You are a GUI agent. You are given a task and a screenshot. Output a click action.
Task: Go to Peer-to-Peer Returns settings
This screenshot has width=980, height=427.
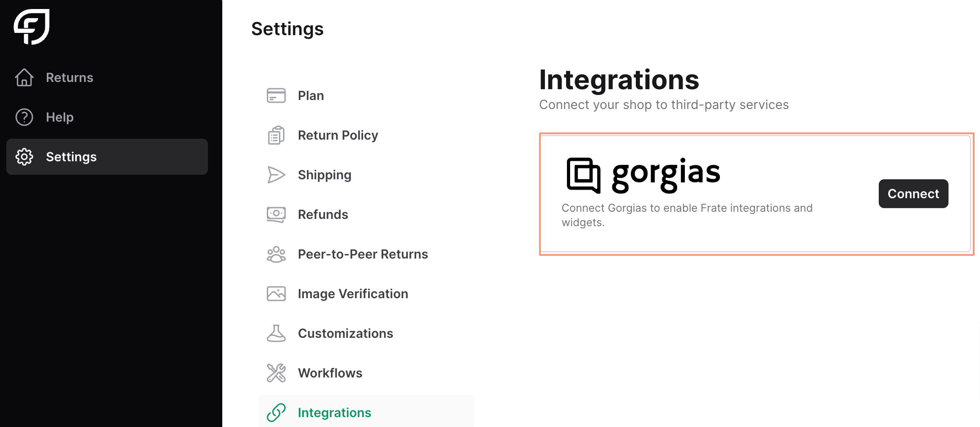pyautogui.click(x=362, y=254)
